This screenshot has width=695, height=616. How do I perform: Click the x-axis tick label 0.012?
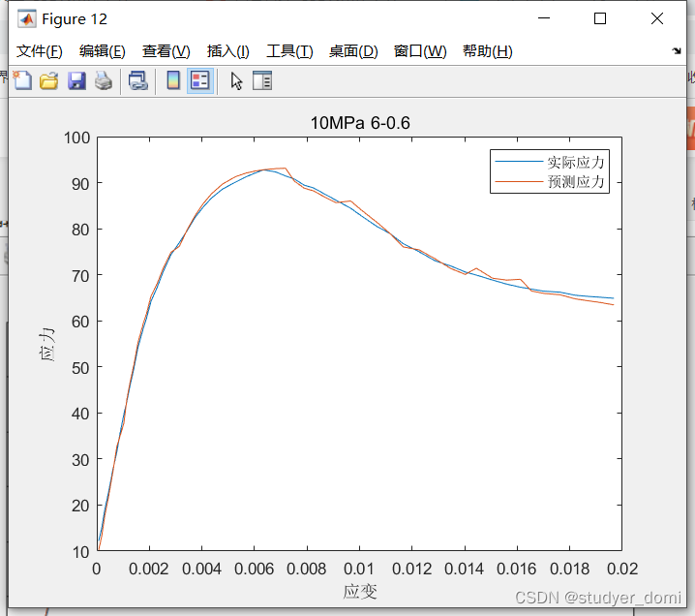(411, 569)
